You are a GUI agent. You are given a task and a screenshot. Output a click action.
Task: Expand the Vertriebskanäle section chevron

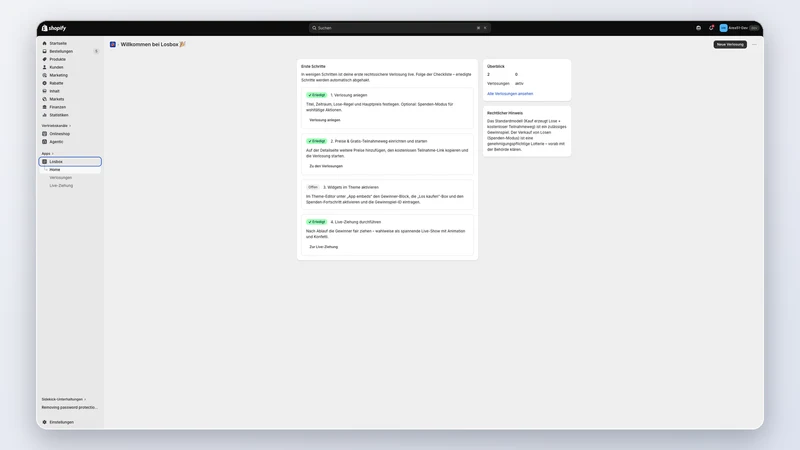click(x=70, y=126)
